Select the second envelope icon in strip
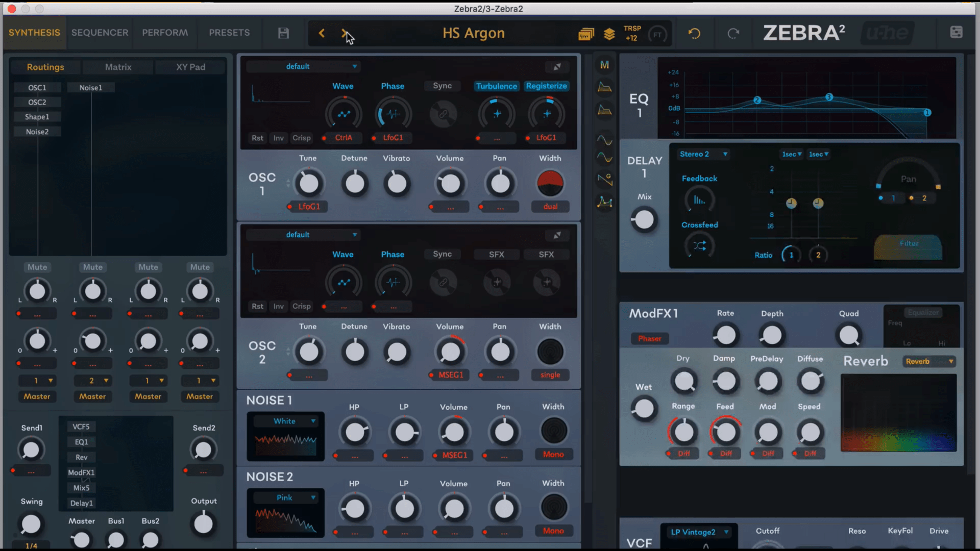 click(604, 110)
